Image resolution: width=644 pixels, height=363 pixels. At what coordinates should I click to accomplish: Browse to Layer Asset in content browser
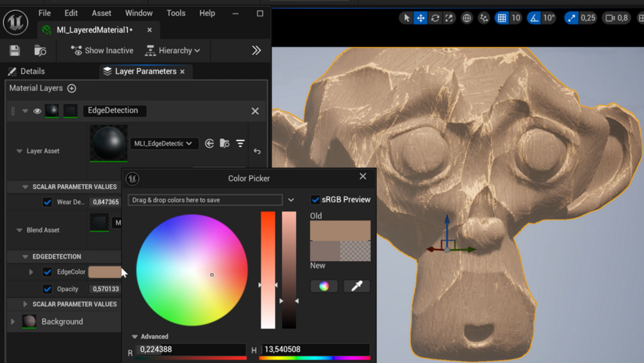(x=225, y=144)
